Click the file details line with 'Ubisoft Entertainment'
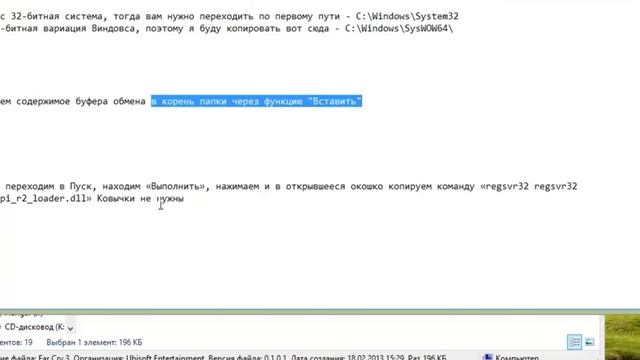The image size is (640, 360). 223,357
